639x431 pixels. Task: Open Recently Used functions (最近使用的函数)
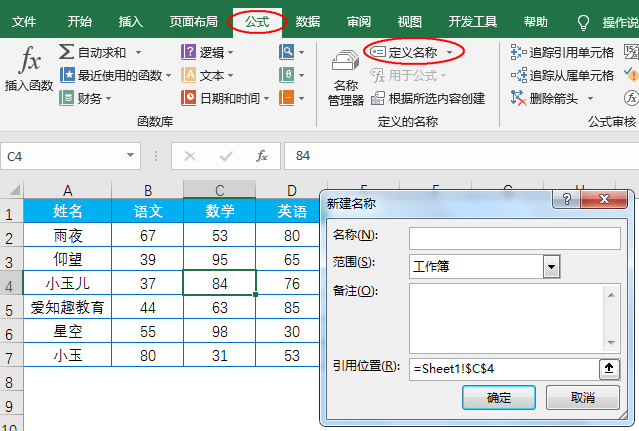115,75
